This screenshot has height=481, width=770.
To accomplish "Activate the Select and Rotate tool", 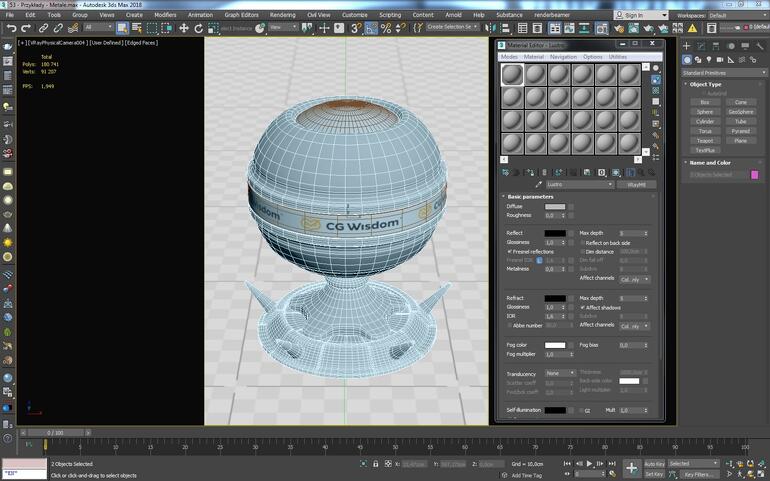I will (x=198, y=28).
